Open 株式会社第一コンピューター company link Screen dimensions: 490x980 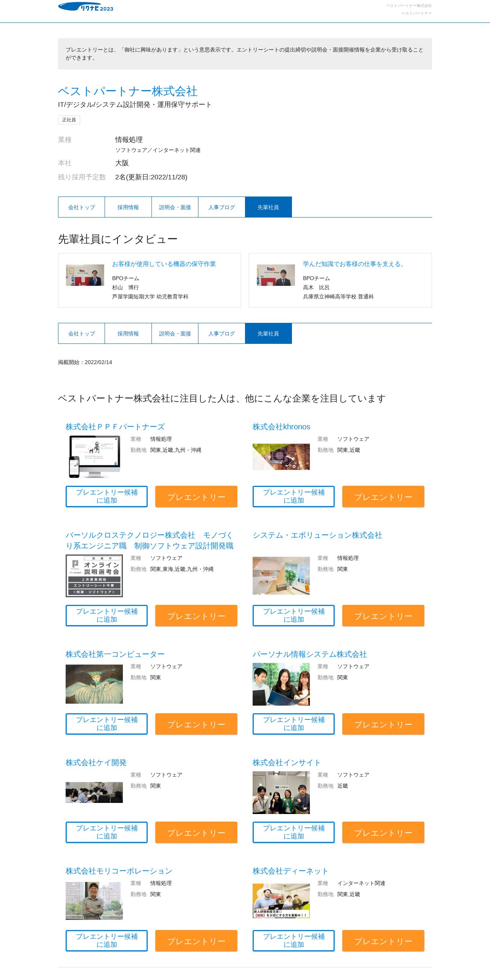[x=115, y=654]
